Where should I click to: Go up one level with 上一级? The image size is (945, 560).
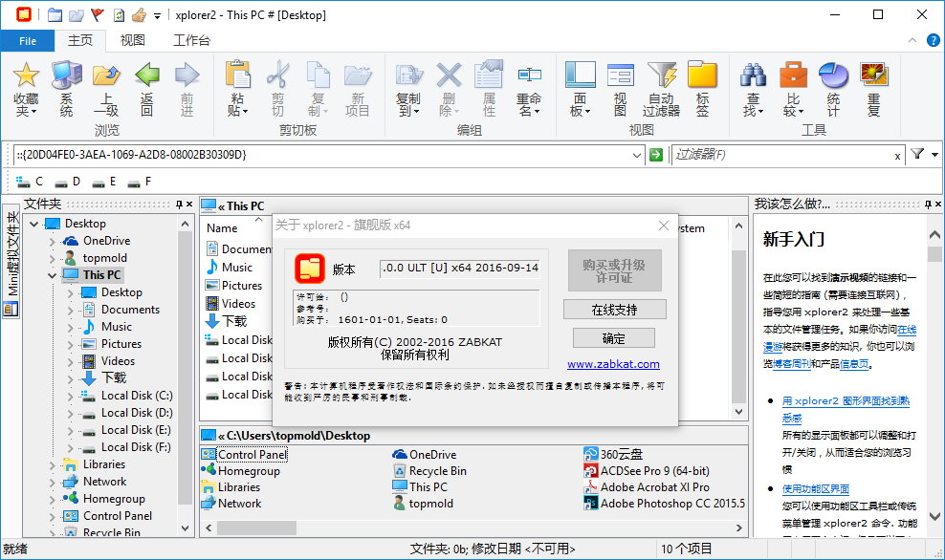click(106, 75)
